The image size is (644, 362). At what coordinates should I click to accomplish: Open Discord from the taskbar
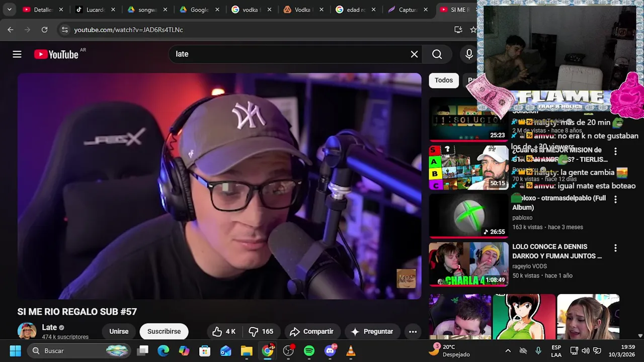point(331,351)
